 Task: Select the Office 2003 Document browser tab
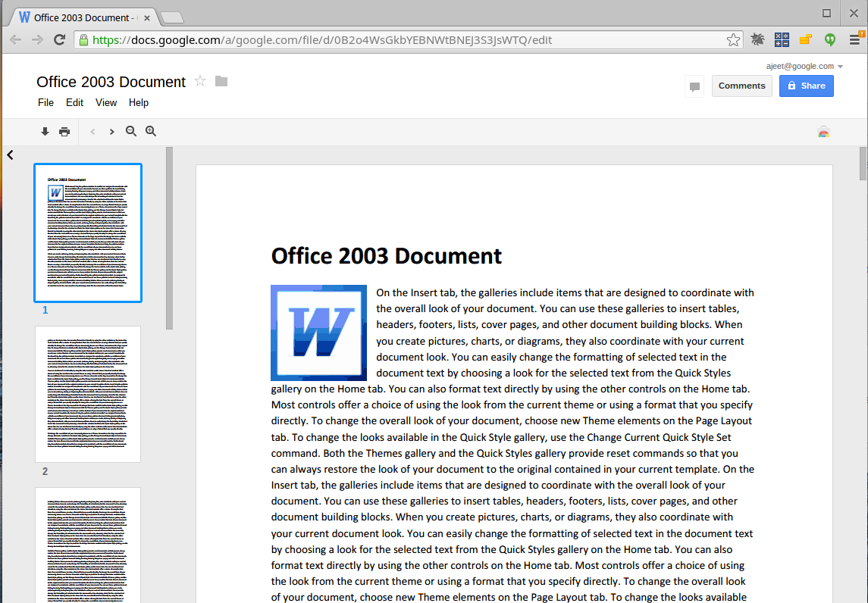(x=83, y=17)
